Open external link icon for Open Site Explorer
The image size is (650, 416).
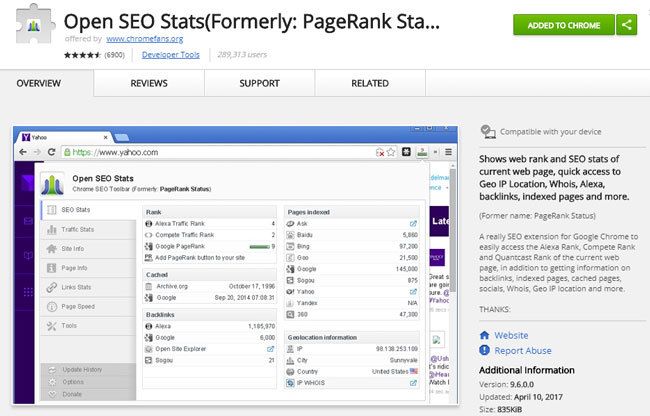click(270, 349)
